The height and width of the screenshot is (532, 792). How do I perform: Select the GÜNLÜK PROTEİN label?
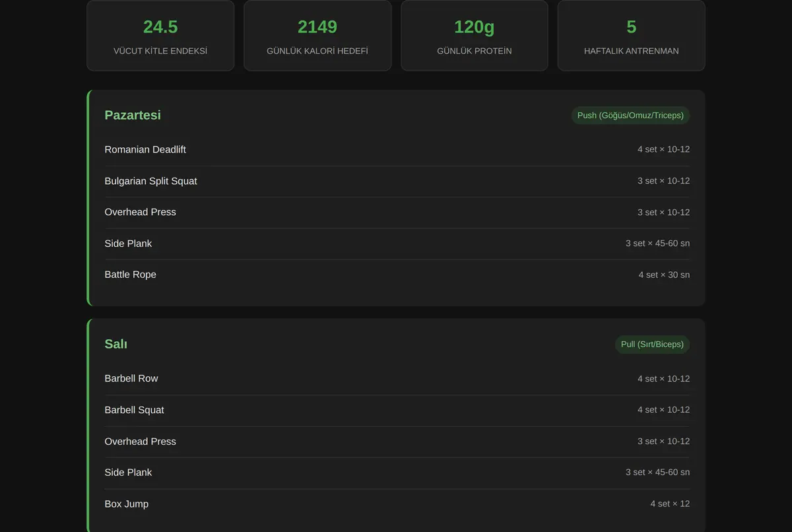point(475,51)
